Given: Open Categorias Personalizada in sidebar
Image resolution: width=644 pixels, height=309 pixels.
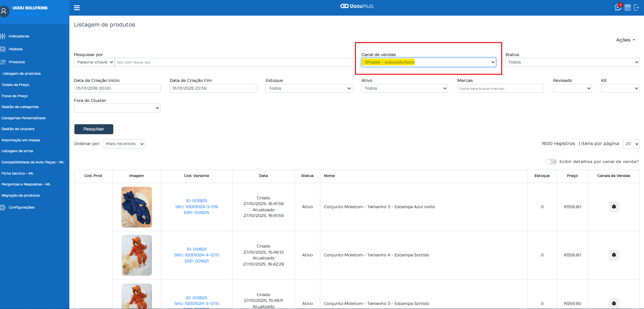Looking at the screenshot, I should [x=23, y=118].
